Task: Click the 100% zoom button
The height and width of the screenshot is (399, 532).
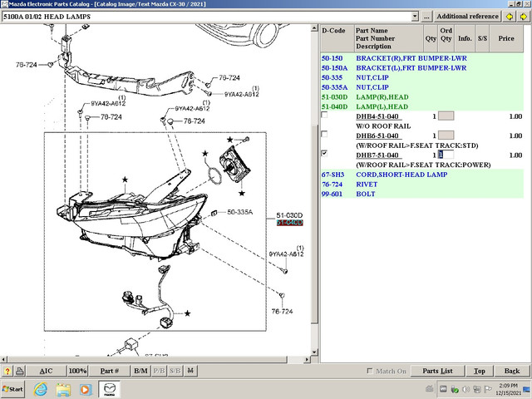Action: click(77, 371)
